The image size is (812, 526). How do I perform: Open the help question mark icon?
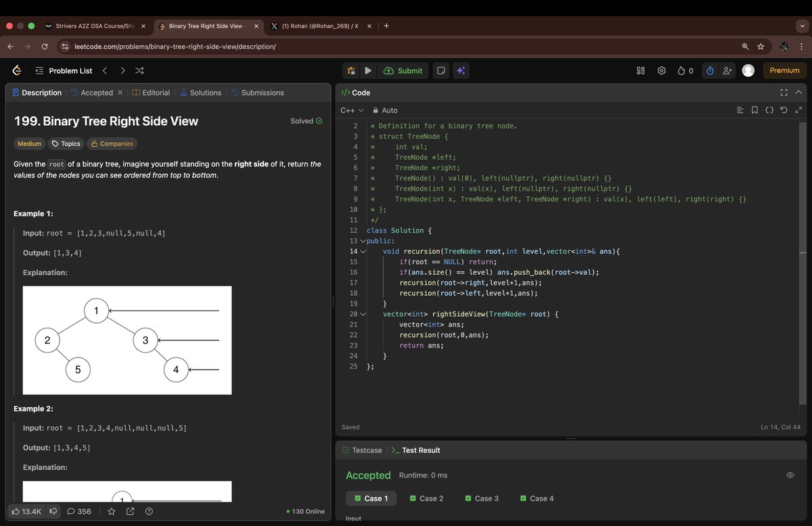pos(149,511)
